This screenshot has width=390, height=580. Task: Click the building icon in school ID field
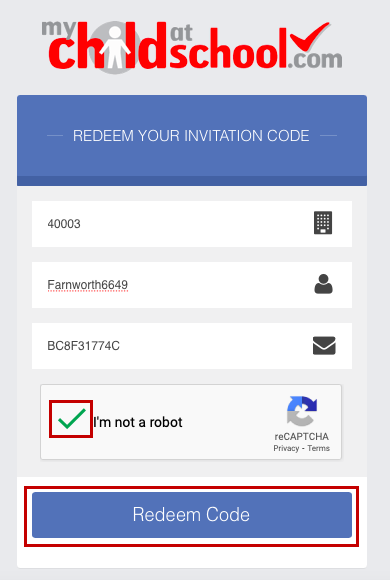click(323, 223)
